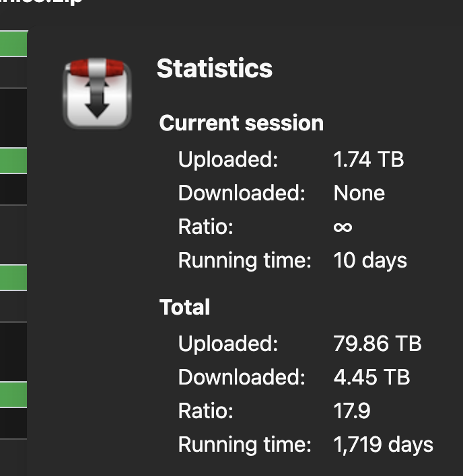Click the Running time label under Current session
The height and width of the screenshot is (476, 463).
[x=245, y=260]
